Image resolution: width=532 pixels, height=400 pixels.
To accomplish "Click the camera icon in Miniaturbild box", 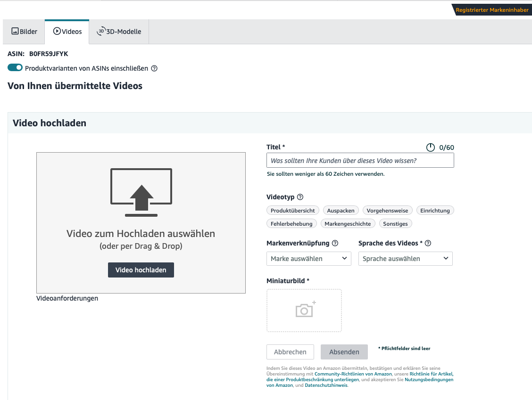I will [304, 310].
